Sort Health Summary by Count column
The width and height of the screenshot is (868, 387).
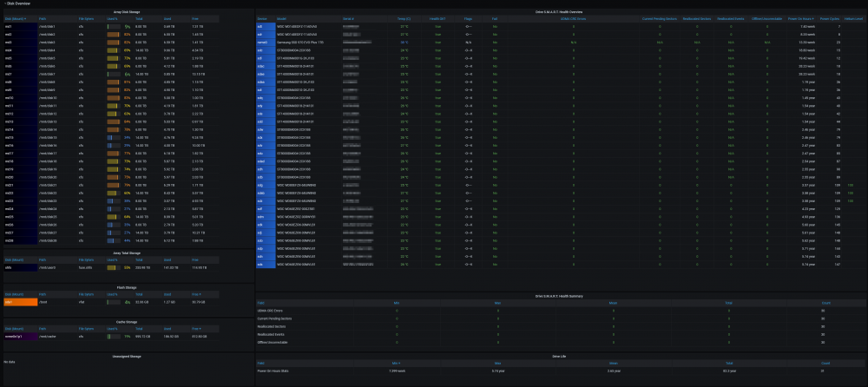click(825, 304)
